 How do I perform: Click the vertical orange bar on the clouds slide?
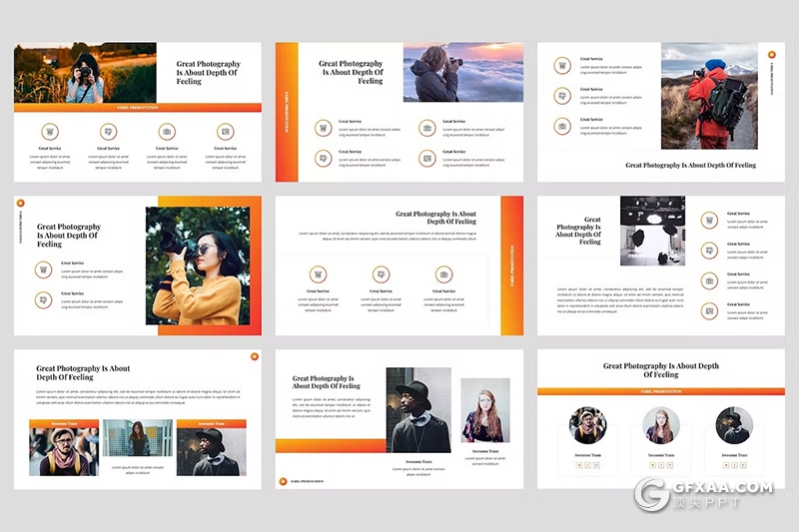[287, 112]
